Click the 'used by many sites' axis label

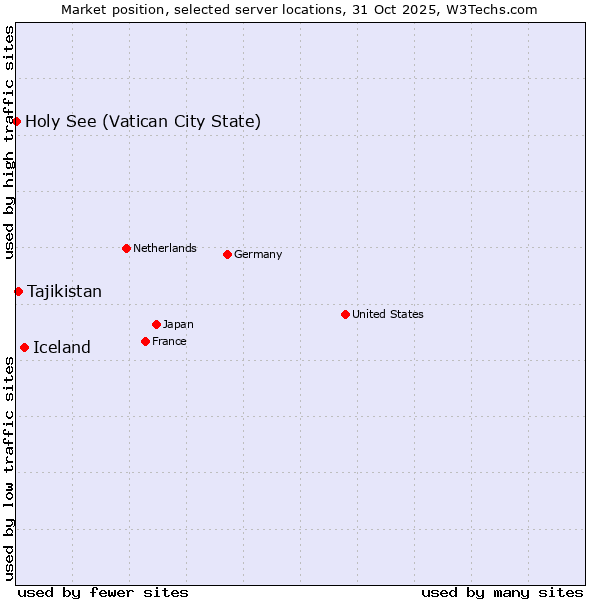[x=502, y=592]
